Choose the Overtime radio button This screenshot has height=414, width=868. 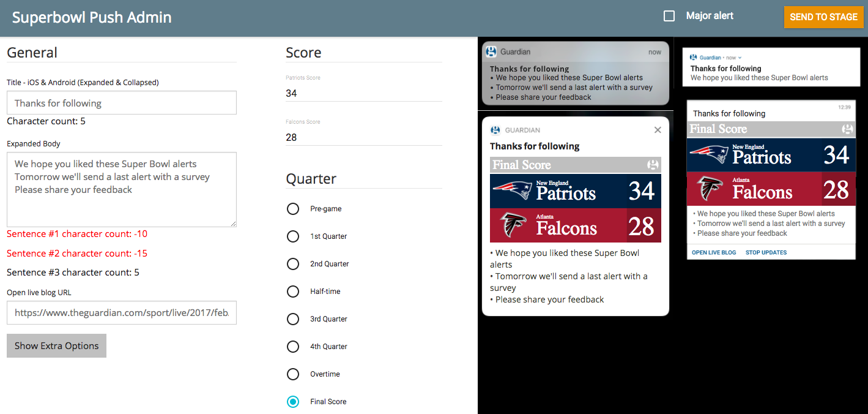pos(293,374)
